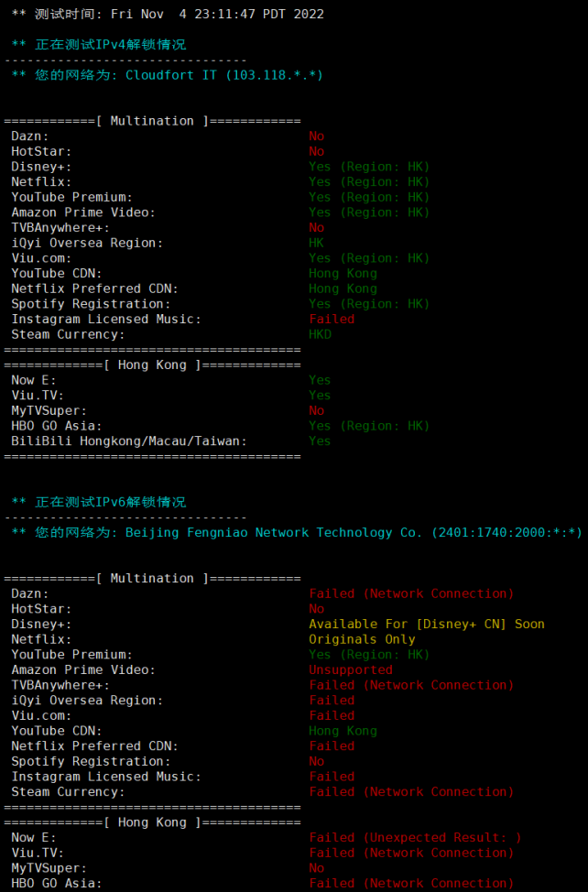Click 'Yes (Region: HK)' beside IPv4 Netflix
This screenshot has width=588, height=892.
tap(369, 182)
